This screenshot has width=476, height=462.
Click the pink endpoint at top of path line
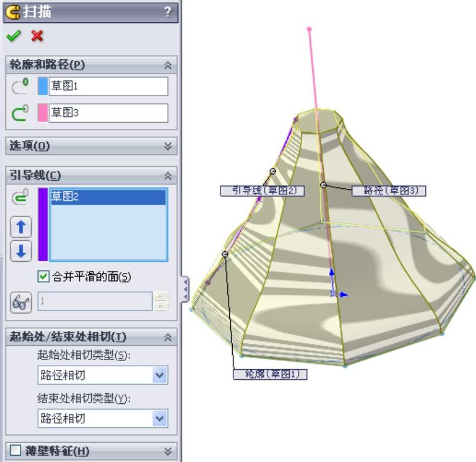tap(309, 29)
